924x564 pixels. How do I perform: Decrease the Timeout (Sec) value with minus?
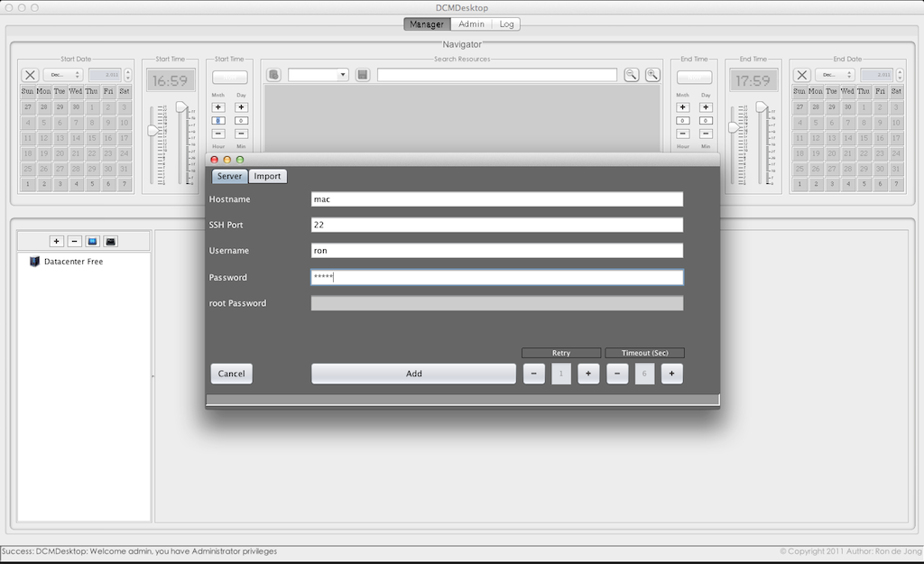(617, 374)
